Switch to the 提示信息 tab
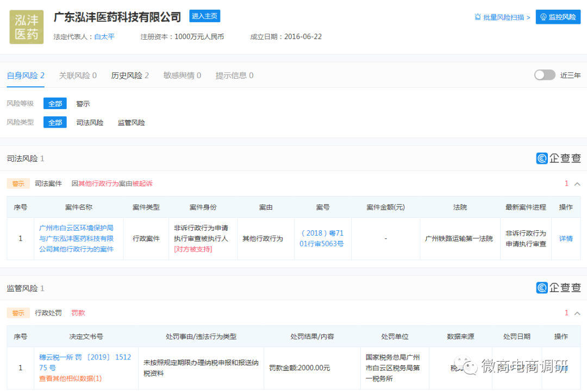The image size is (587, 392). pyautogui.click(x=234, y=75)
